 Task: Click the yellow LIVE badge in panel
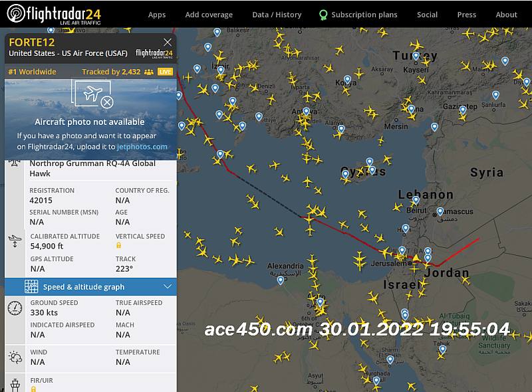(165, 72)
